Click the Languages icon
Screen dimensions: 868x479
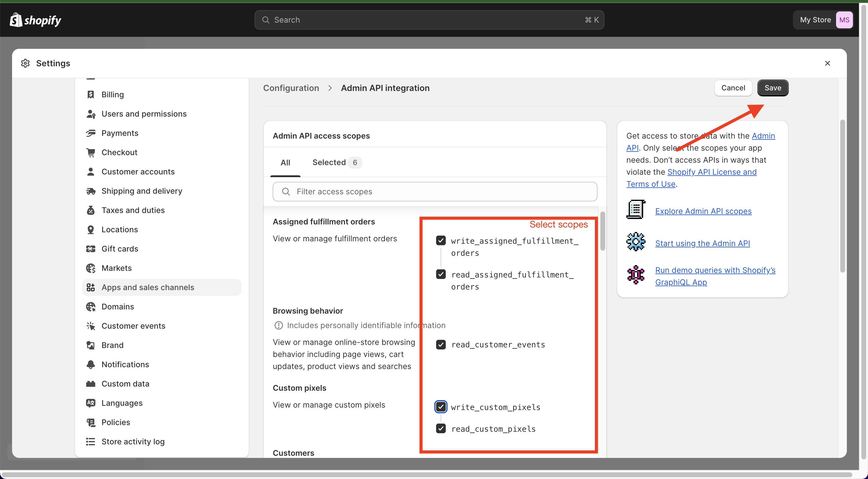(91, 403)
